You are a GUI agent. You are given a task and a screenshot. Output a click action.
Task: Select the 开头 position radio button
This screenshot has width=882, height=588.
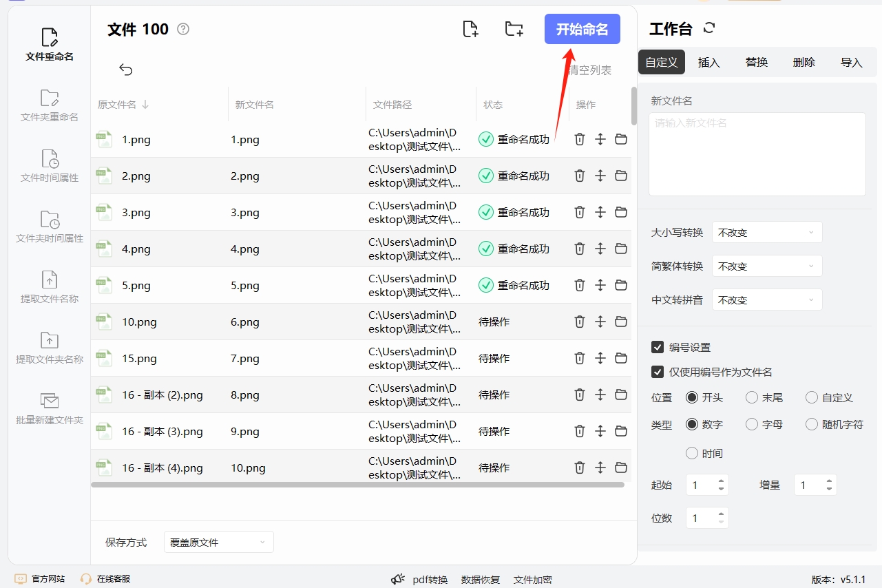tap(692, 397)
